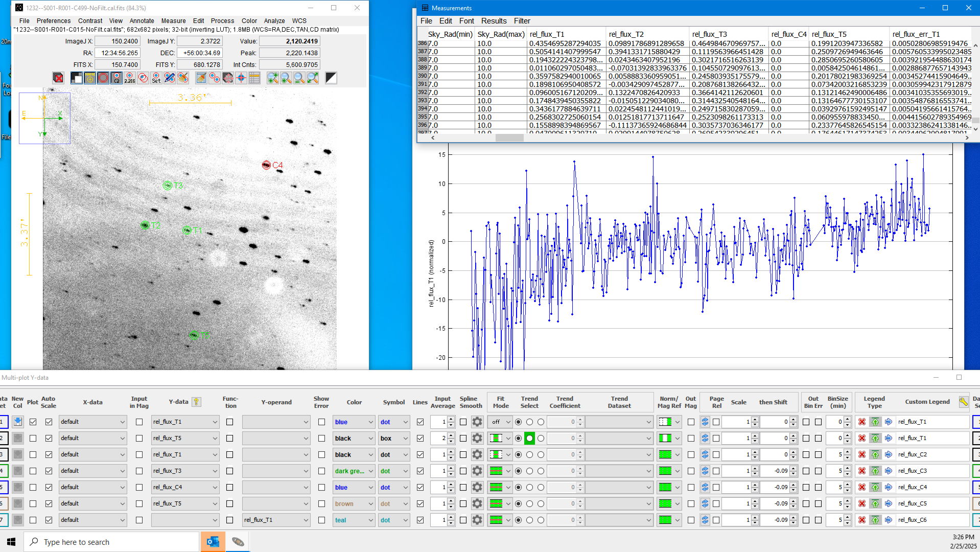This screenshot has height=552, width=980.
Task: Uncheck Lines checkbox in the teal row
Action: [x=420, y=520]
